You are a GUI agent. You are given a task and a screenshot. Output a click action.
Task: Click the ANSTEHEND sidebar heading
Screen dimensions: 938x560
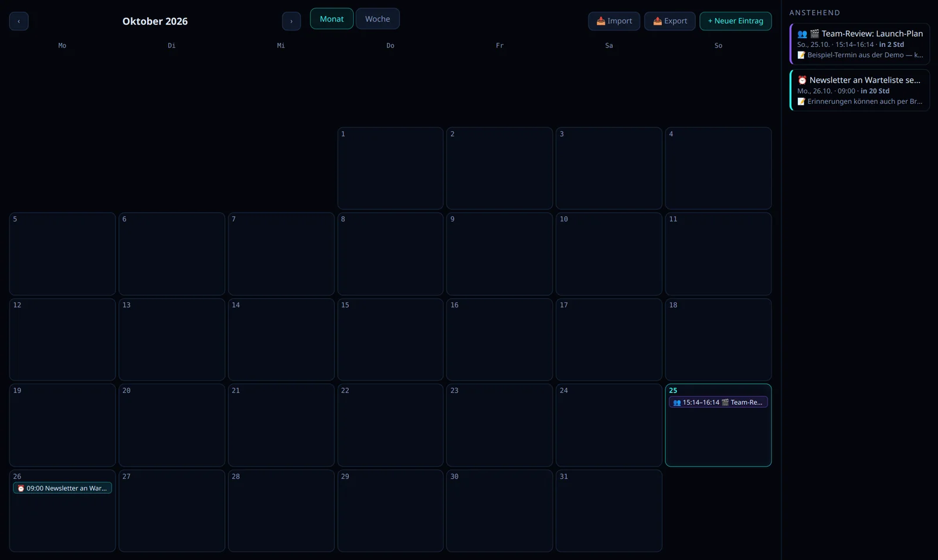814,13
